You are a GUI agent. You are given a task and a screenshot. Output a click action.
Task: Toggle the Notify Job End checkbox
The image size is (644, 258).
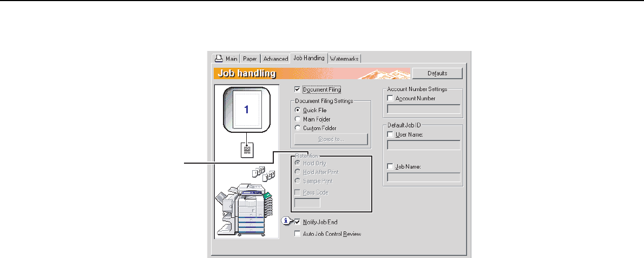[x=297, y=222]
